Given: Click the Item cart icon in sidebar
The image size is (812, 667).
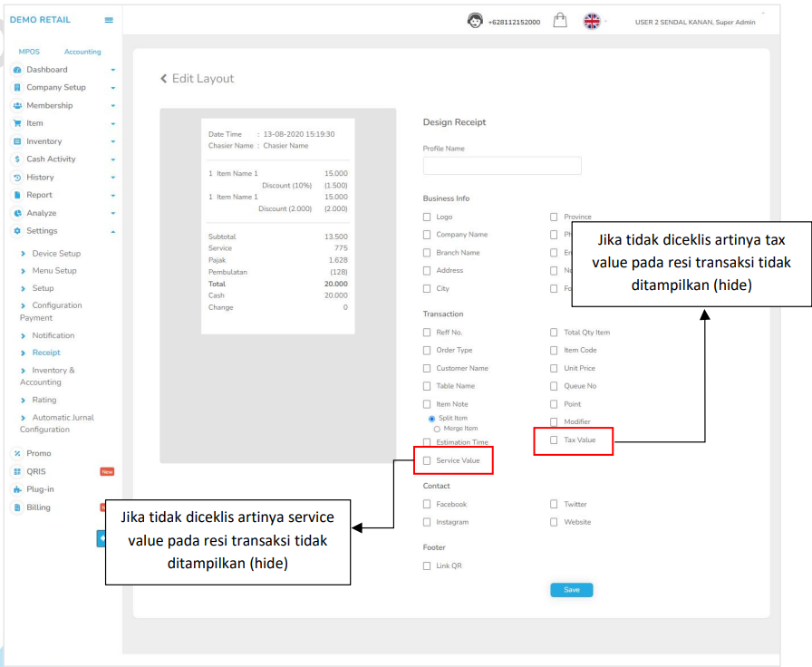Looking at the screenshot, I should tap(17, 123).
